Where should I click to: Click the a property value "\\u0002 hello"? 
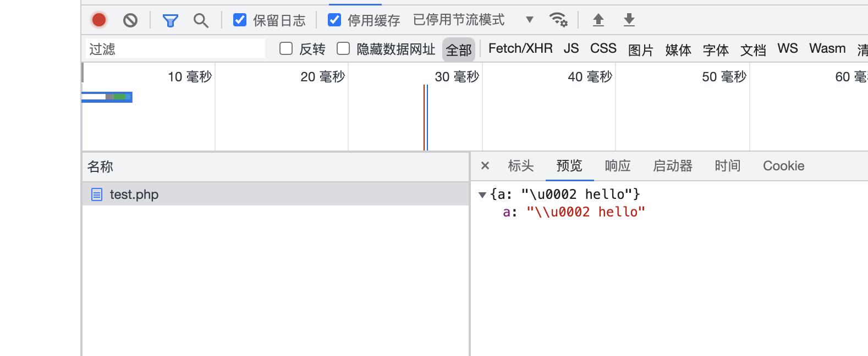[x=585, y=212]
